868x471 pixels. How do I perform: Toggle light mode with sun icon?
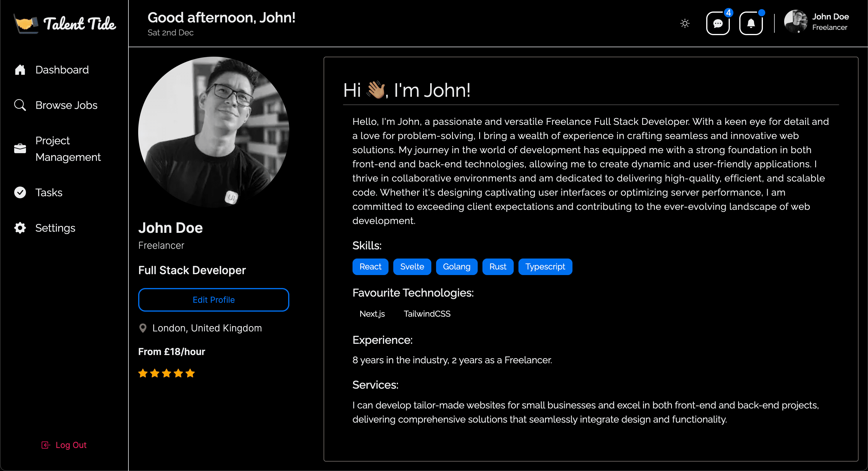[x=685, y=23]
